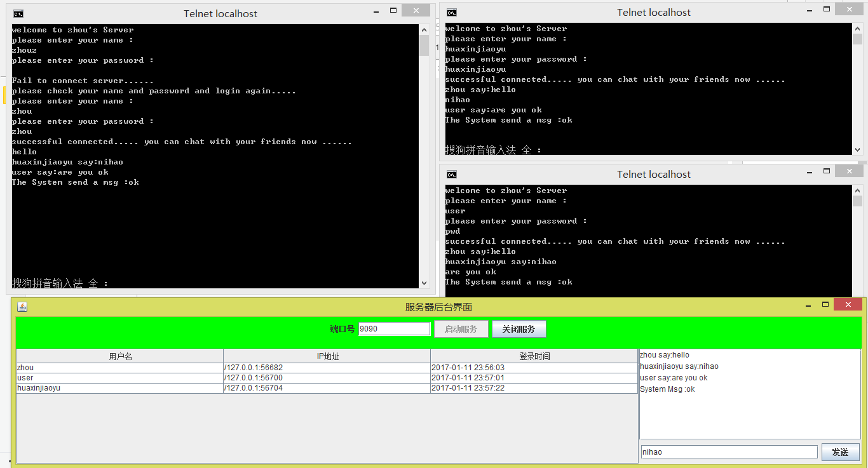
Task: Click the 端口号 label
Action: (342, 329)
